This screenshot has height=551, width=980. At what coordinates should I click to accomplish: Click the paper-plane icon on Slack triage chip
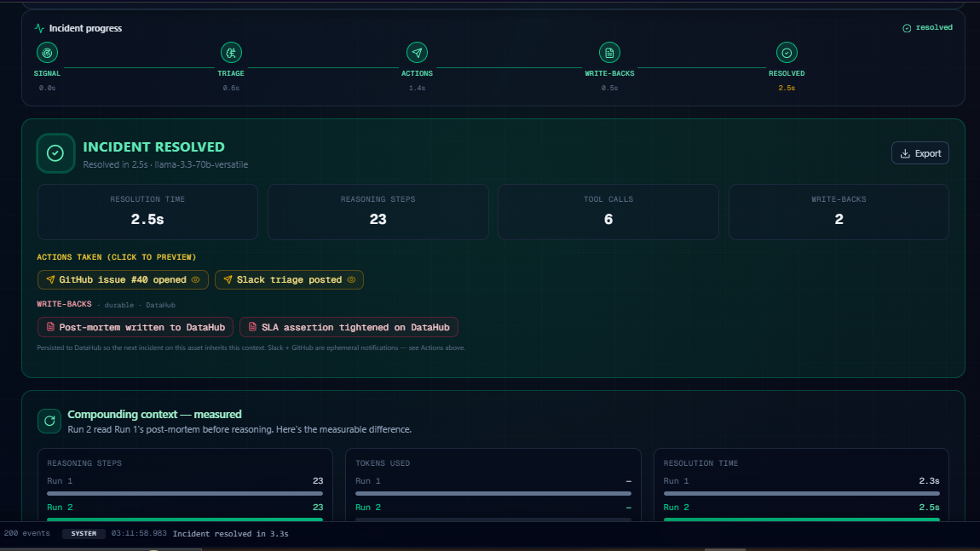point(228,279)
